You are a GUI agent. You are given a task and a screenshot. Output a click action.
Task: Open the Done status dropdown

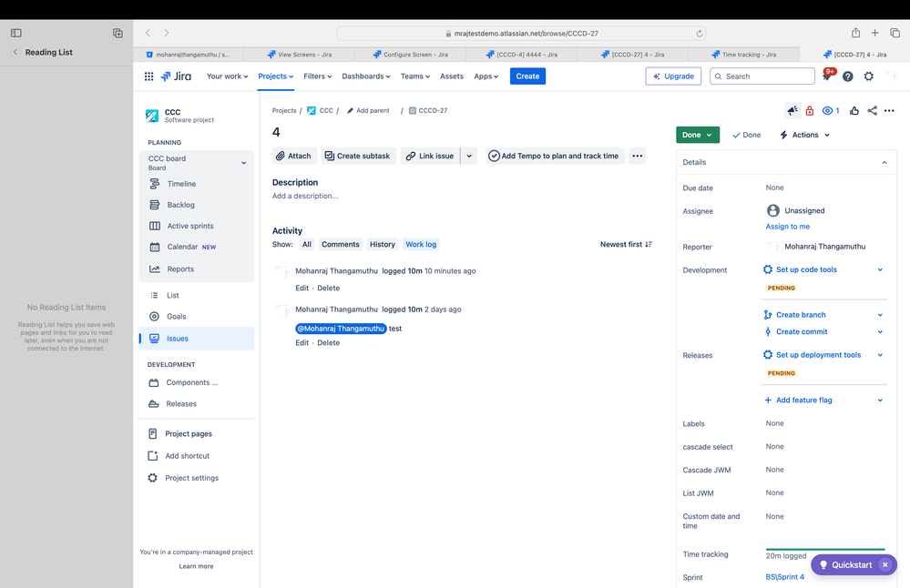point(698,135)
